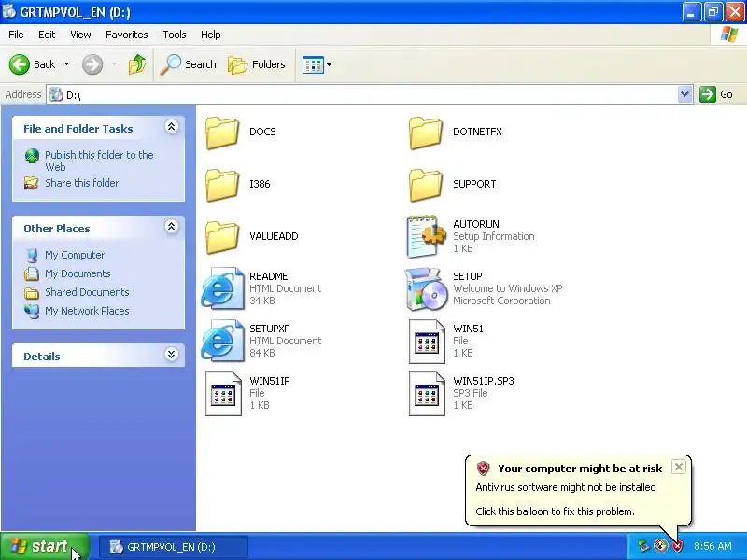
Task: Go to My Network Places link
Action: pos(87,311)
